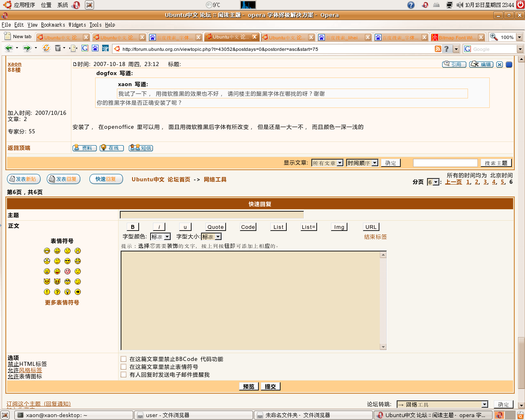The height and width of the screenshot is (420, 525).
Task: Click the 发表新贴 new topic button
Action: (x=23, y=179)
